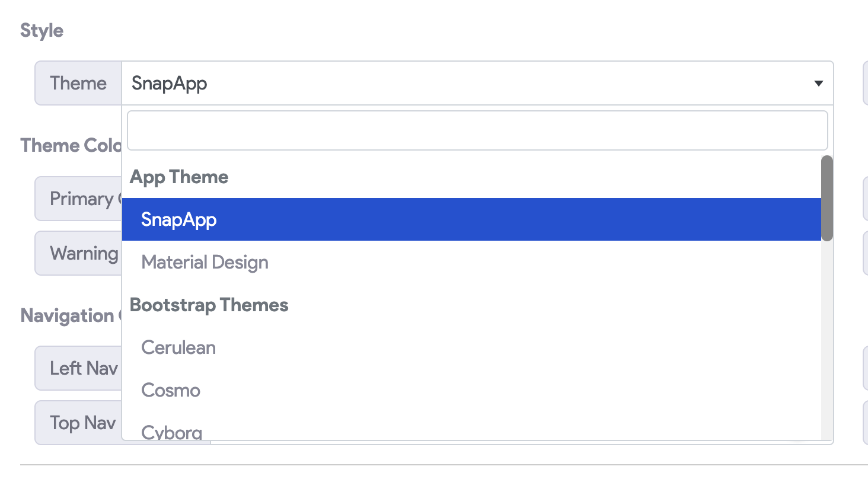This screenshot has height=479, width=868.
Task: Open the Theme dropdown arrow
Action: point(819,83)
